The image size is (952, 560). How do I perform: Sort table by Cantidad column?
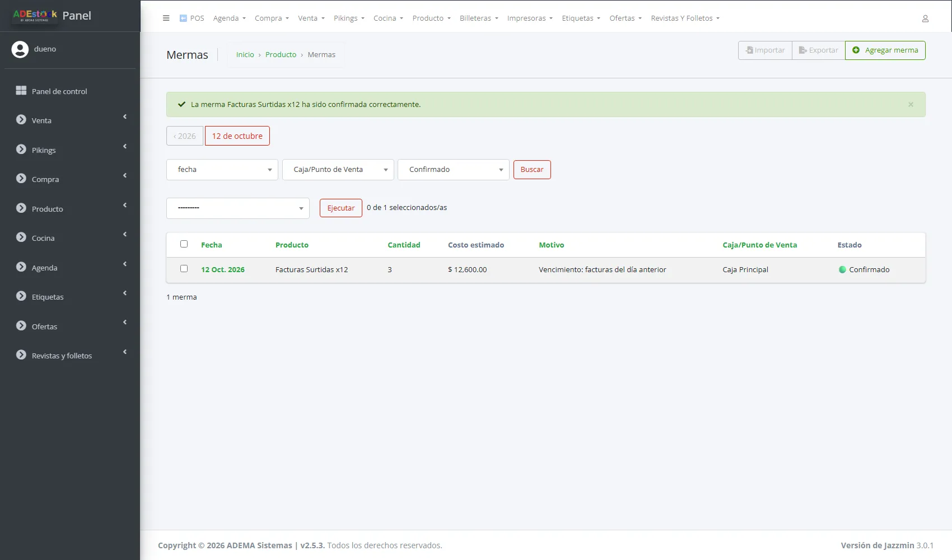(x=404, y=245)
